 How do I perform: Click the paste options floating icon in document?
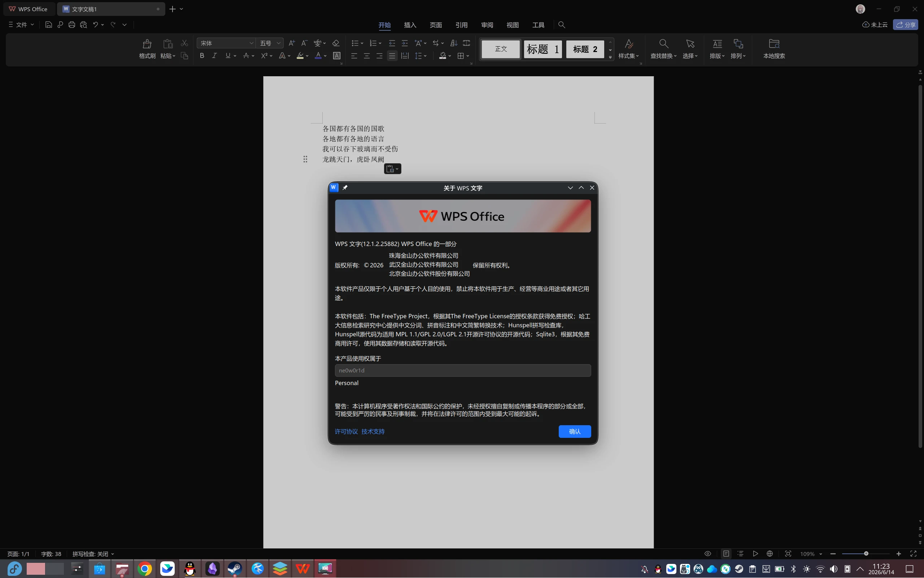(392, 169)
